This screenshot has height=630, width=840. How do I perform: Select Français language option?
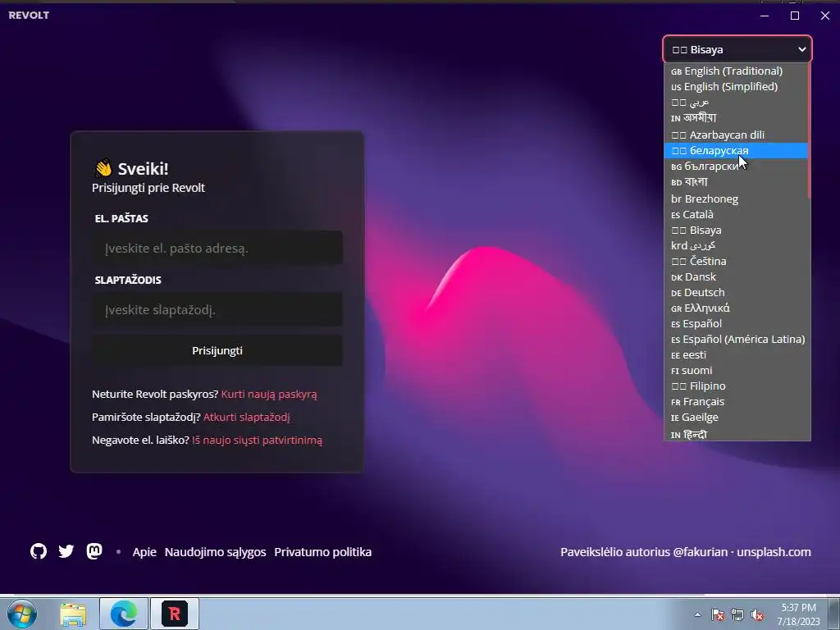(x=736, y=401)
